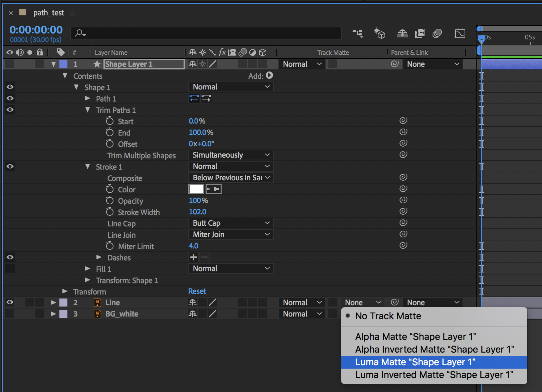Add a dash with the plus icon

(x=193, y=257)
